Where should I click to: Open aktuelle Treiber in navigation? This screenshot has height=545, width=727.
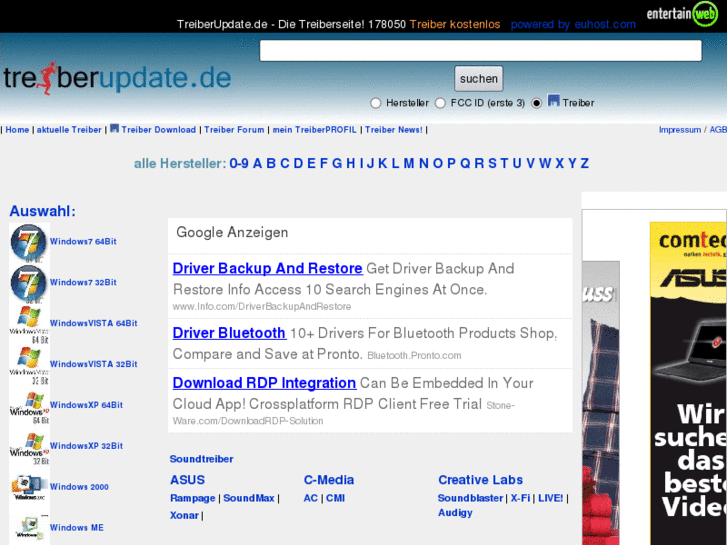pyautogui.click(x=69, y=130)
